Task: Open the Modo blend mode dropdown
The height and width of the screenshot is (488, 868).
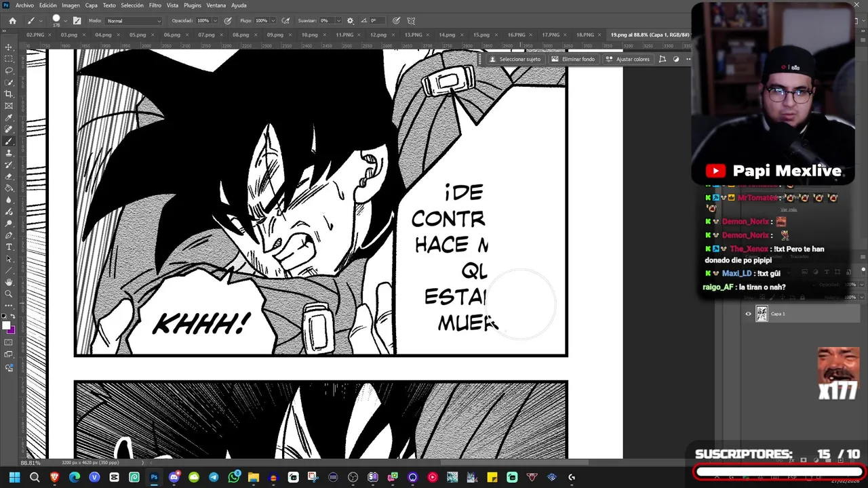Action: pyautogui.click(x=134, y=20)
